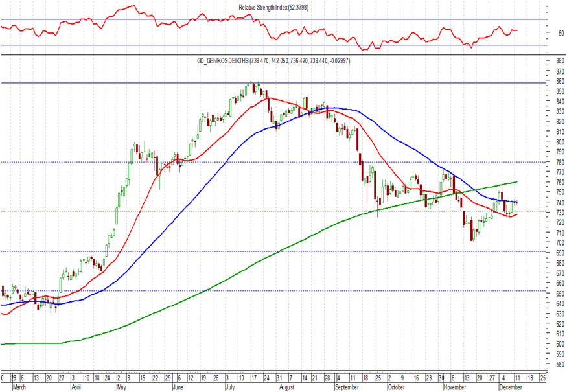This screenshot has height=392, width=567.
Task: Click the 870 price axis label
Action: [x=561, y=71]
